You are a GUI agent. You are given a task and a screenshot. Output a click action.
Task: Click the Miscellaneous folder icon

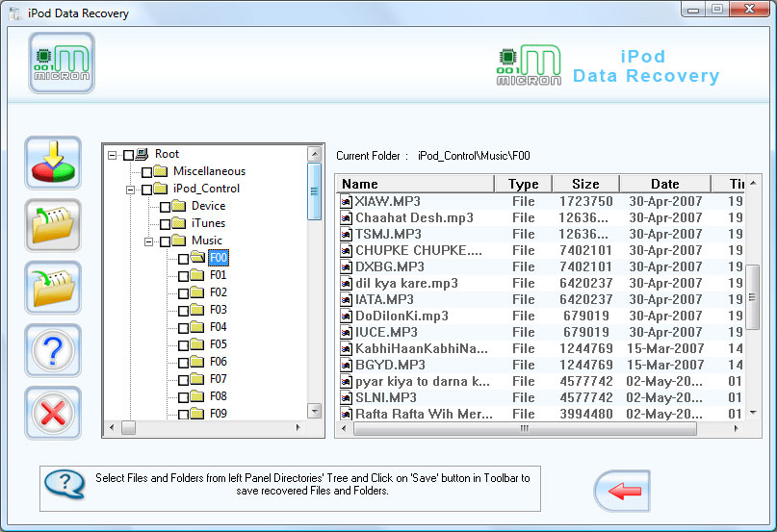[x=160, y=171]
